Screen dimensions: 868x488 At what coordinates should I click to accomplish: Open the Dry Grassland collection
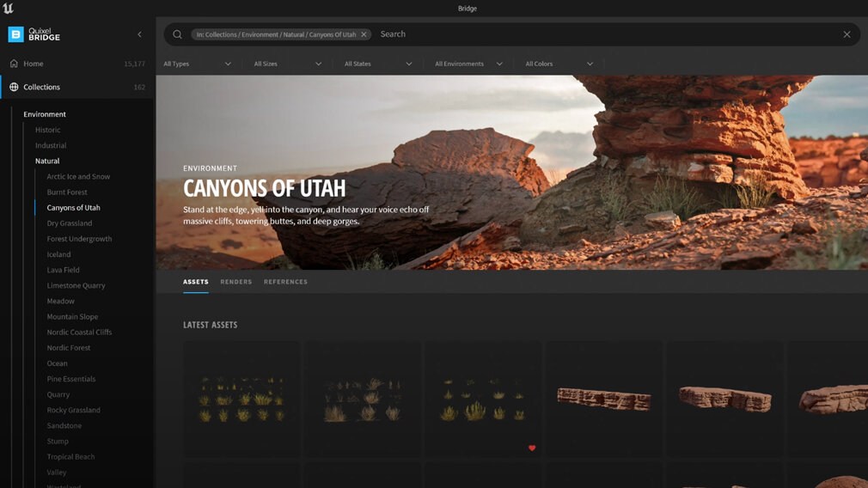(x=70, y=223)
